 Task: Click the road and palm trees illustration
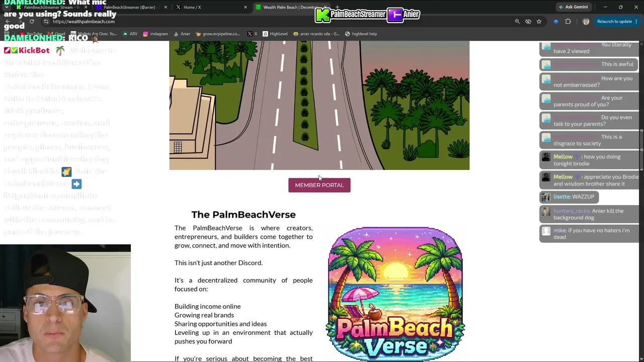pos(319,106)
